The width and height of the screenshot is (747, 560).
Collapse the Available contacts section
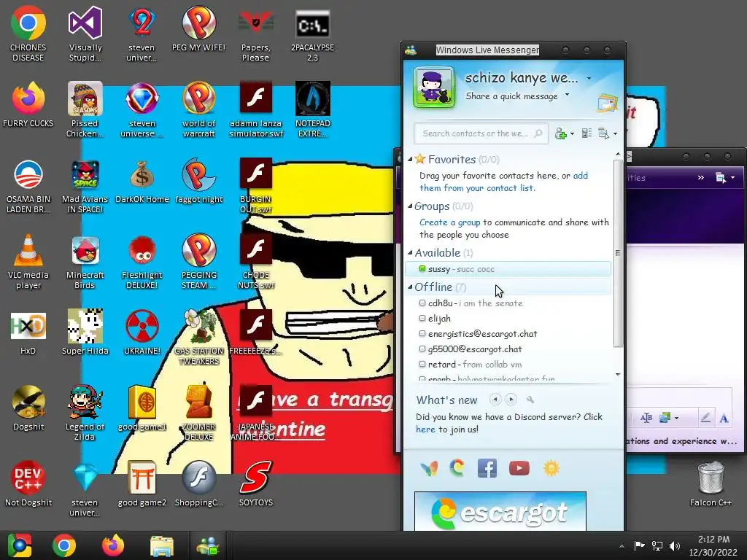[410, 253]
